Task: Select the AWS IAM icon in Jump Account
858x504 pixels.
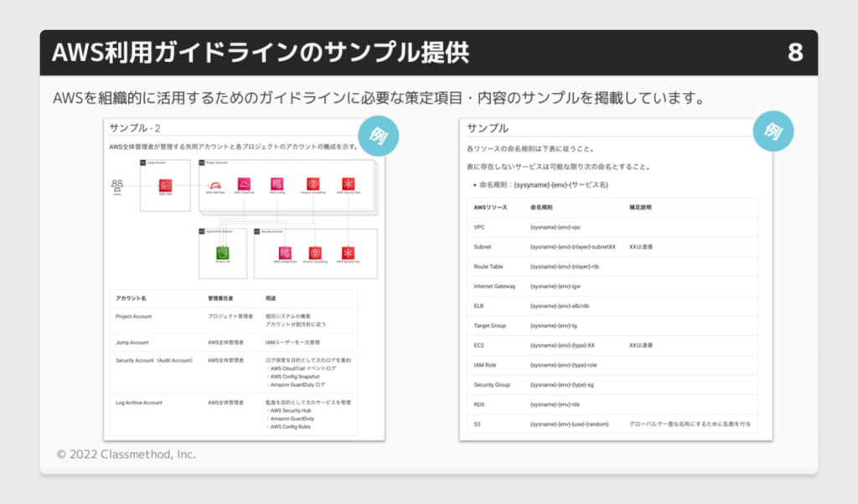Action: (x=165, y=185)
